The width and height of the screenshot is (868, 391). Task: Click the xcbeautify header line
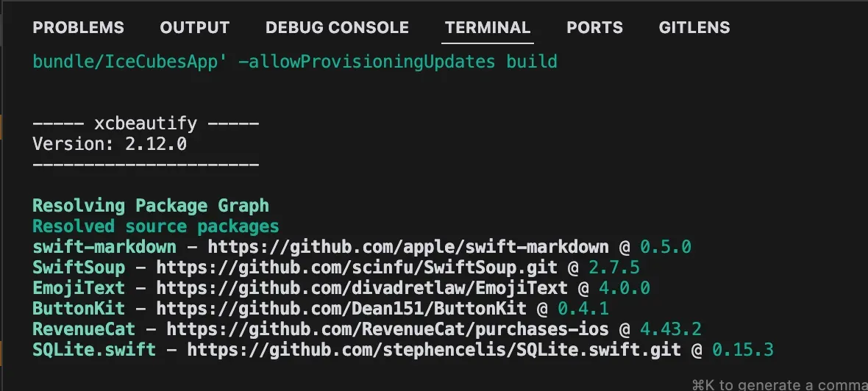coord(146,123)
